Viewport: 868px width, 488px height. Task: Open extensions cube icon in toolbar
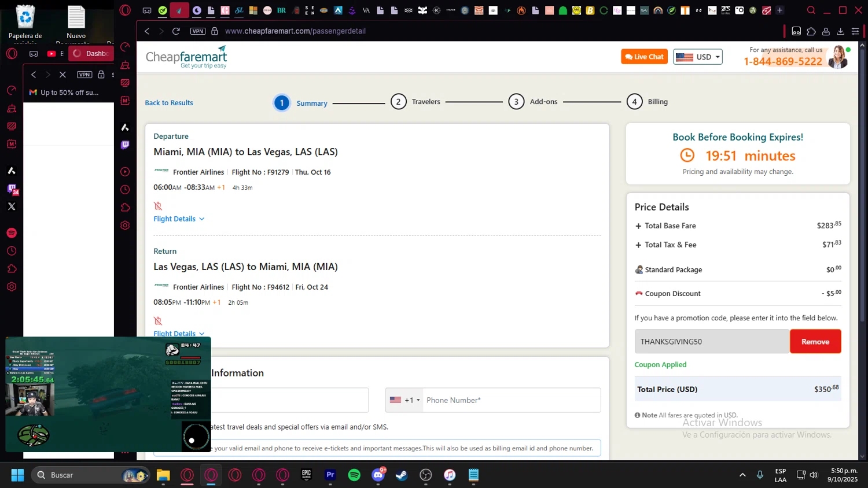(811, 31)
